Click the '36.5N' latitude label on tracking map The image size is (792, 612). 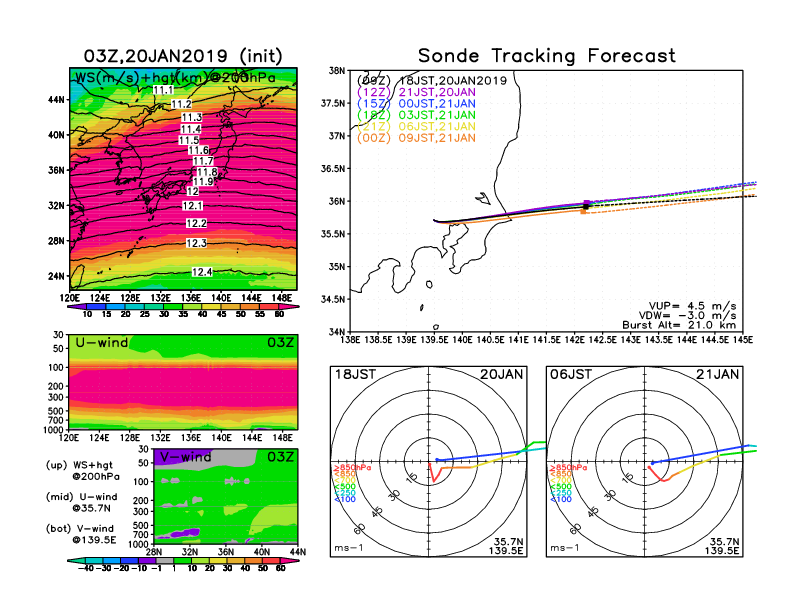tap(334, 169)
